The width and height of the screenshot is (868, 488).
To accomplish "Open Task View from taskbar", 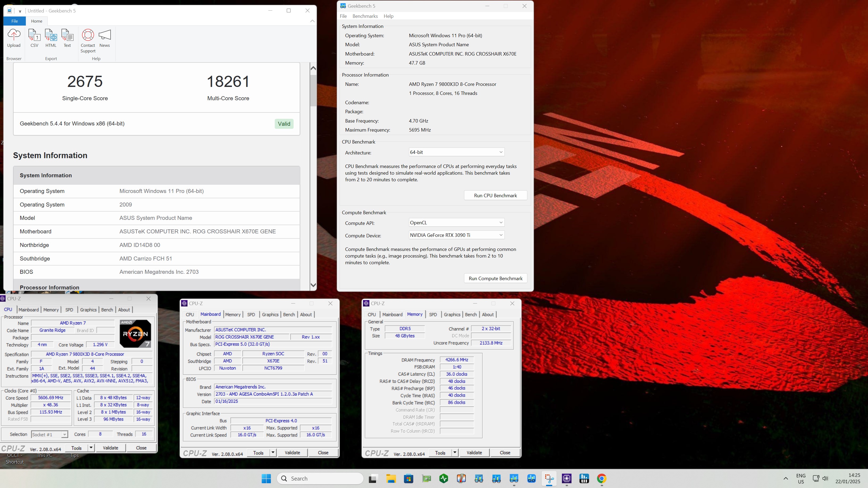I will click(373, 479).
